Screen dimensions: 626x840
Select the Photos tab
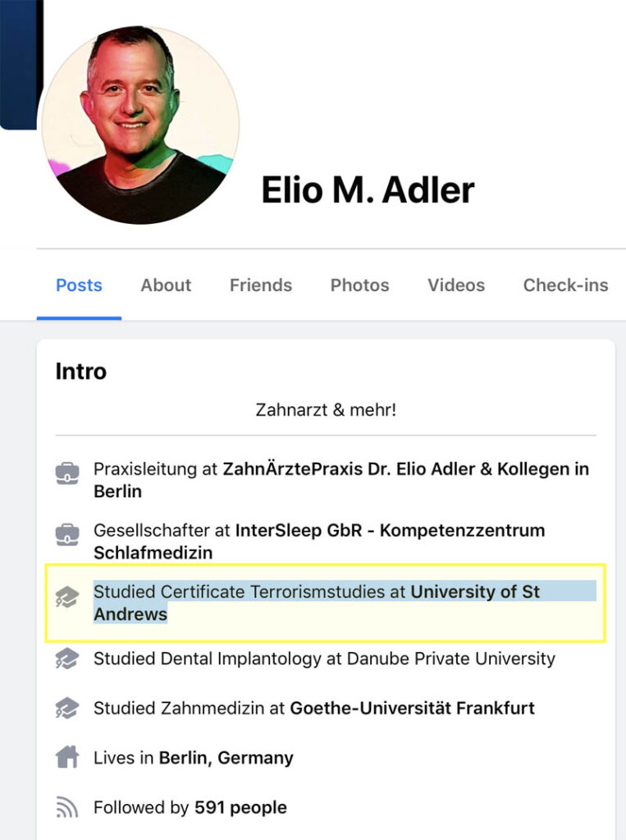[x=359, y=285]
